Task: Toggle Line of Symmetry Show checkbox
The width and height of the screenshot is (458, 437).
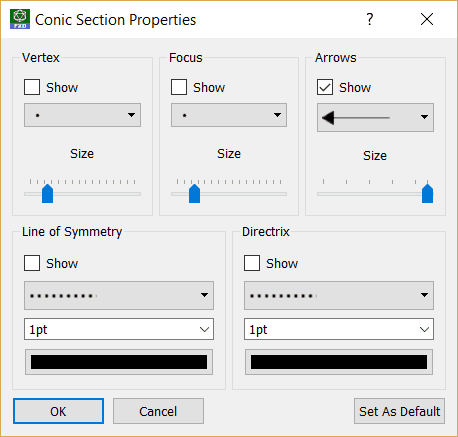Action: tap(32, 263)
